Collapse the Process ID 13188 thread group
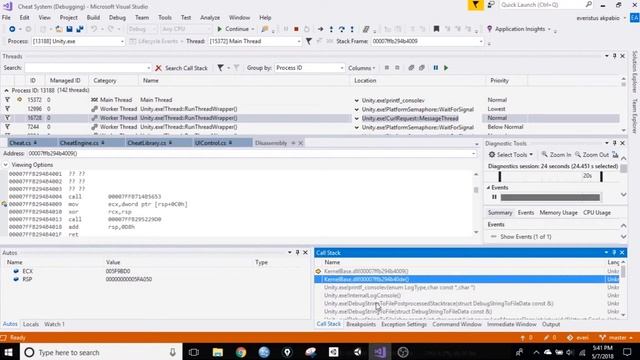The width and height of the screenshot is (640, 360). coord(7,90)
